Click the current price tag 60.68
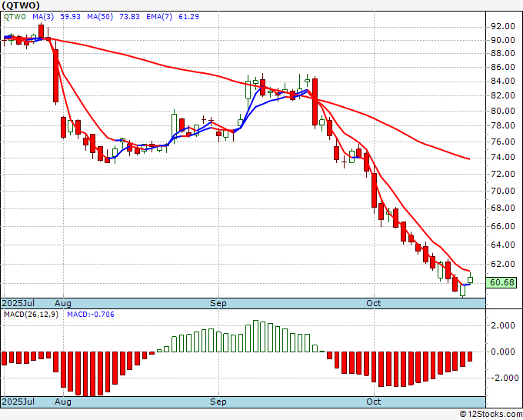 pyautogui.click(x=501, y=282)
